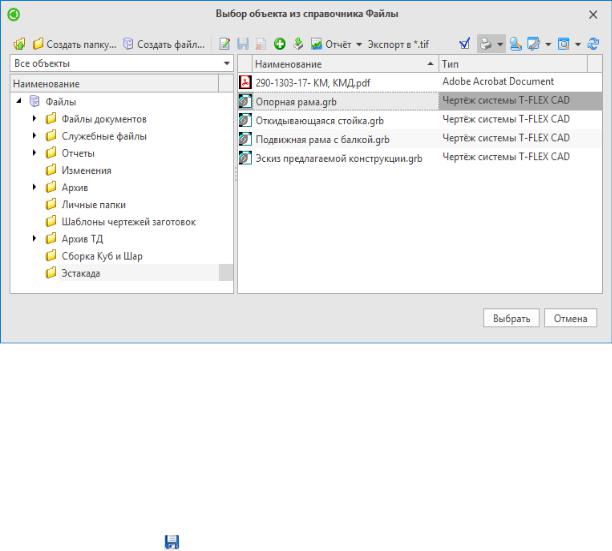Close the Выбор объекта dialog

click(x=593, y=15)
